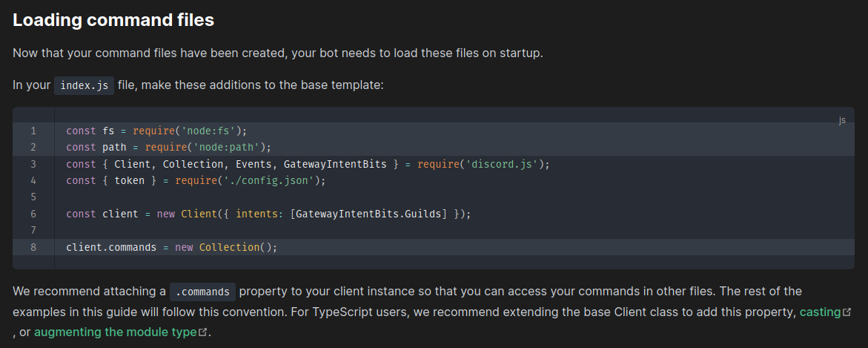Click "client.commands" at start of line 8
This screenshot has height=348, width=868.
[111, 247]
